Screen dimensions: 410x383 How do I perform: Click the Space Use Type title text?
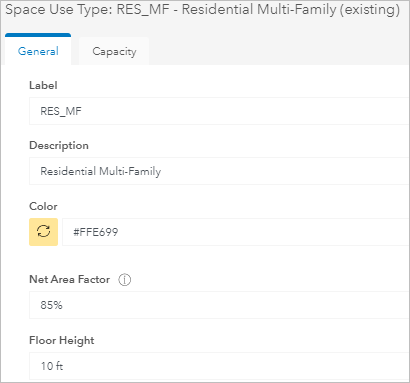(x=203, y=10)
